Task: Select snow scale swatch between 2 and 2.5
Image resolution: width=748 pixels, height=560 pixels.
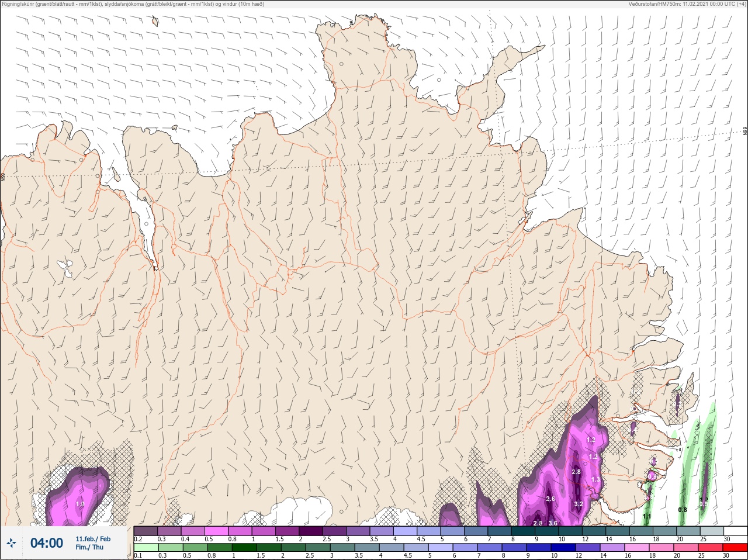Action: click(311, 531)
